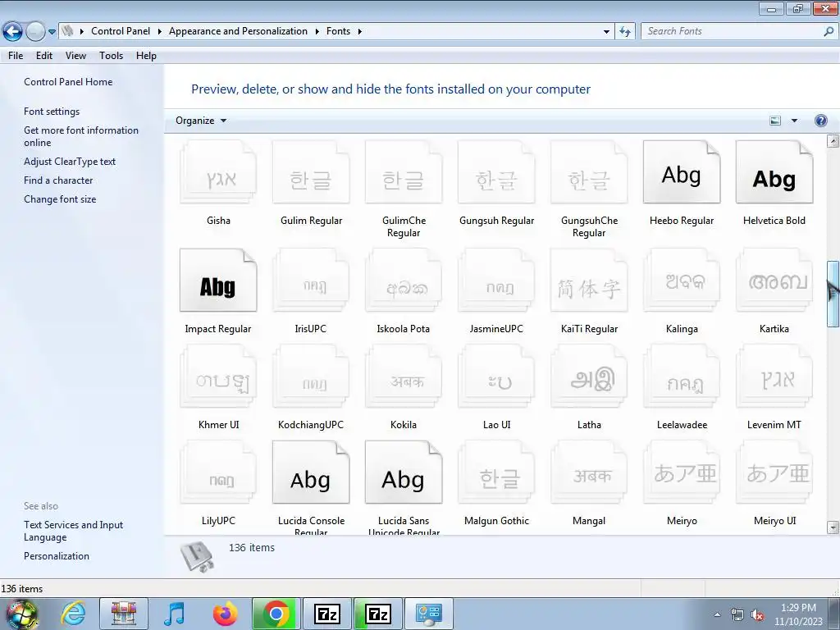Expand the Fonts breadcrumb arrow
Viewport: 840px width, 630px height.
359,31
